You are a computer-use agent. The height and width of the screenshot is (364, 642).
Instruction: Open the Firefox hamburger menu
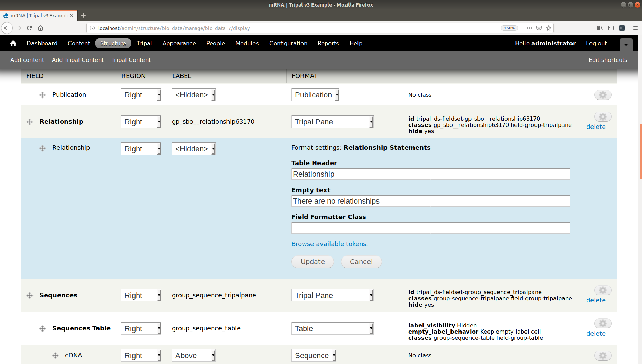pos(635,28)
